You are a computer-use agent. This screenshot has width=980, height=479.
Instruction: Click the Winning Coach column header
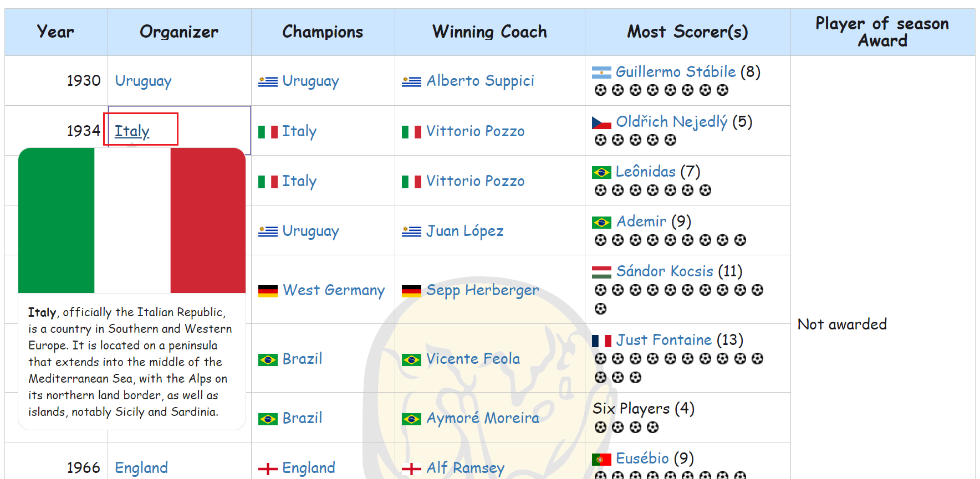489,32
